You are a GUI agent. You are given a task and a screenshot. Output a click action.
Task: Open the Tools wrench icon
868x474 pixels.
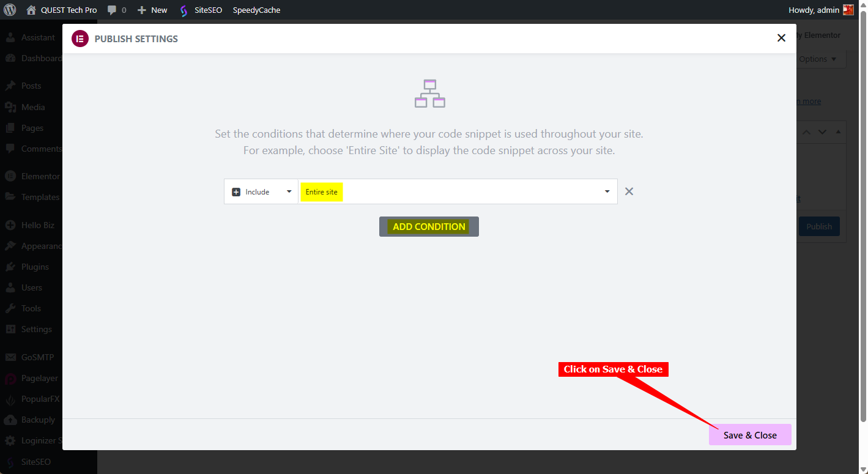[10, 308]
